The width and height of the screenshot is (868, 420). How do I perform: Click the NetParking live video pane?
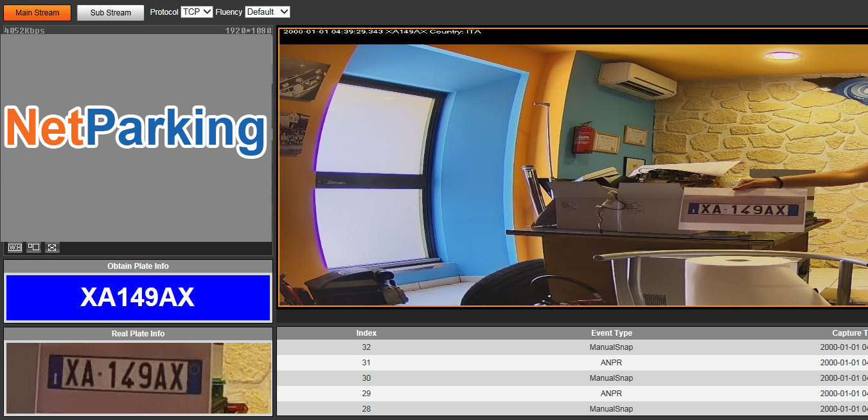[136, 138]
